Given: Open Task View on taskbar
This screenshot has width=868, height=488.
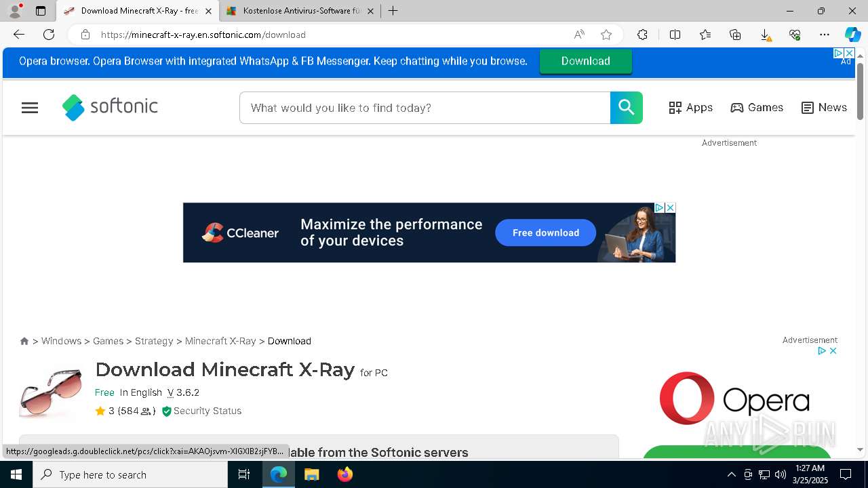Looking at the screenshot, I should coord(244,474).
